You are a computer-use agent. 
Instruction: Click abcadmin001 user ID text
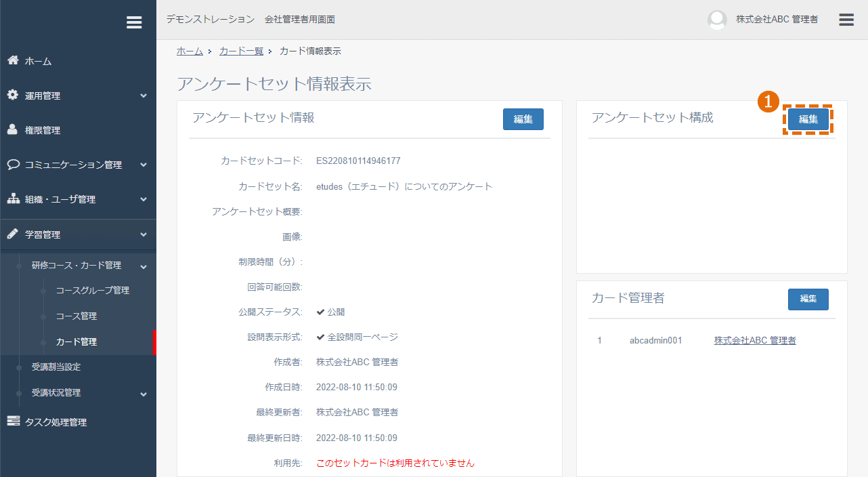pos(656,340)
